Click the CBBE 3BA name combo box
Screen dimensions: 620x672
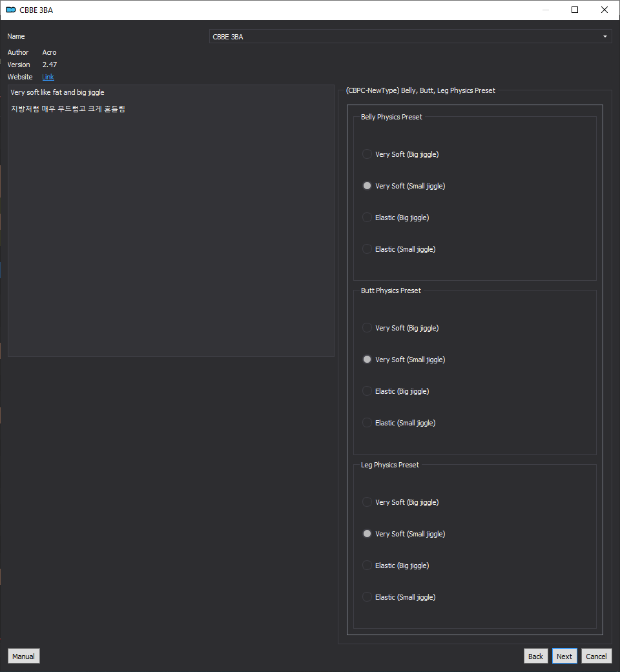(x=410, y=36)
